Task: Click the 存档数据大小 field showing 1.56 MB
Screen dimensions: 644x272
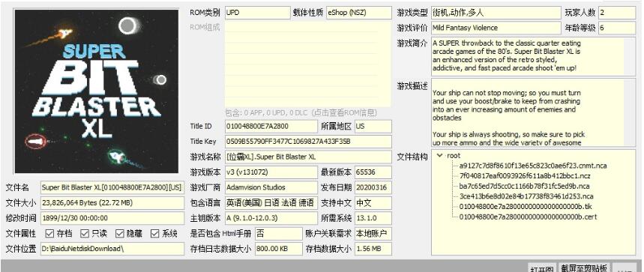Action: coord(373,249)
